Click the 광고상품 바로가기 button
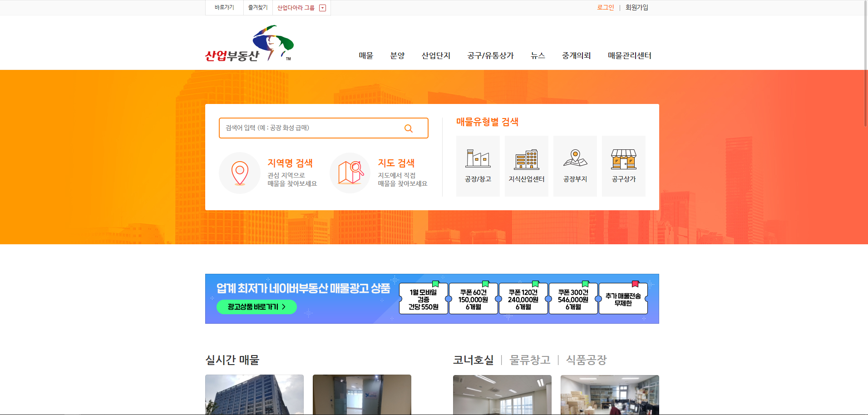The height and width of the screenshot is (415, 868). pos(256,307)
